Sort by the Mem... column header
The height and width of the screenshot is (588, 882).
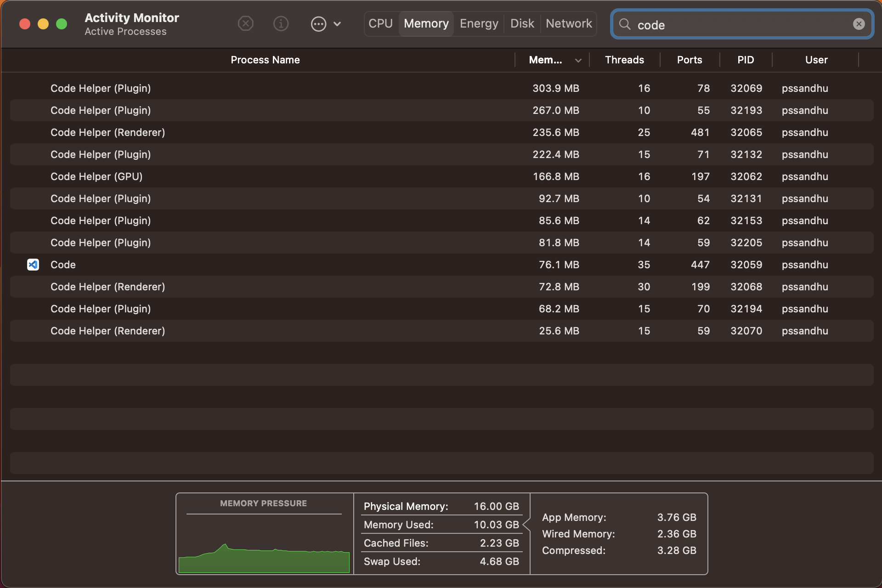pyautogui.click(x=545, y=60)
